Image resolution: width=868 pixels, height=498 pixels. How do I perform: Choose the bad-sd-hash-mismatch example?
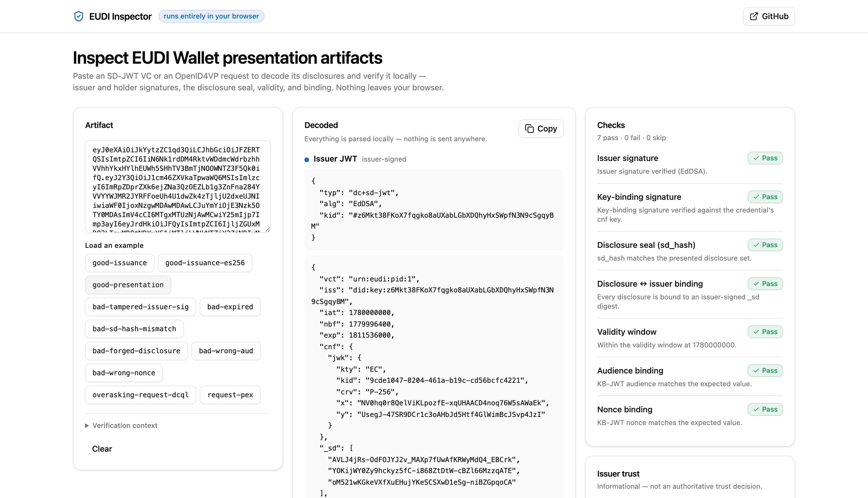tap(134, 329)
